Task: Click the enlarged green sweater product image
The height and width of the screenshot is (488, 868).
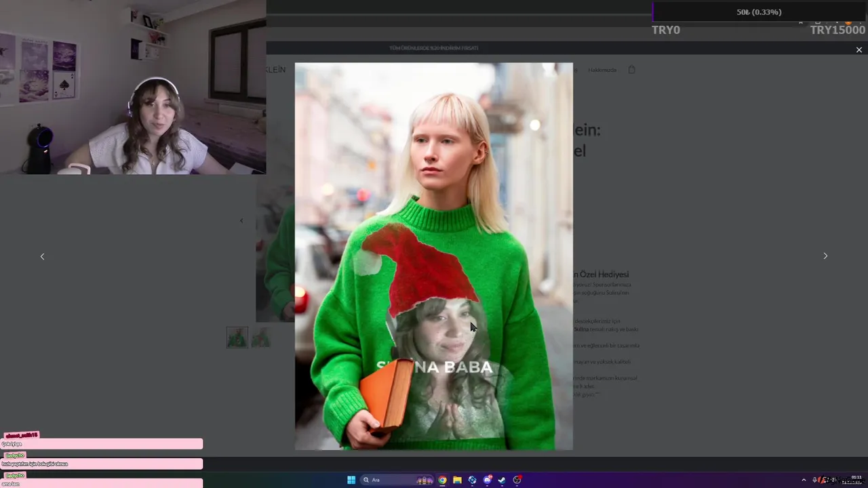Action: point(434,256)
